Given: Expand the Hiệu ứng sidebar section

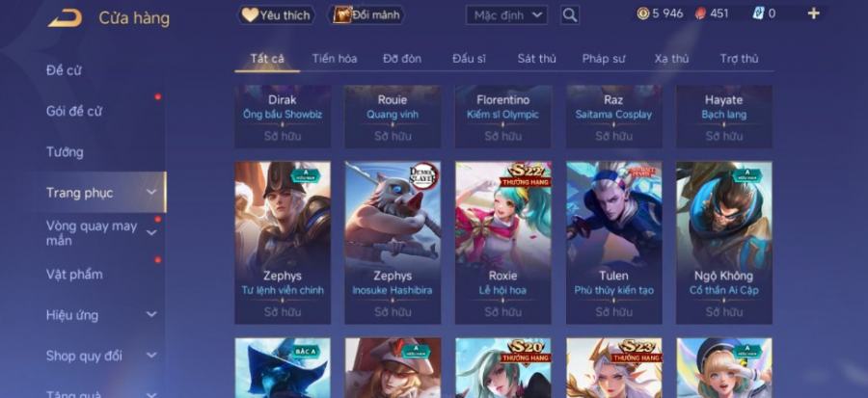Looking at the screenshot, I should pos(151,314).
